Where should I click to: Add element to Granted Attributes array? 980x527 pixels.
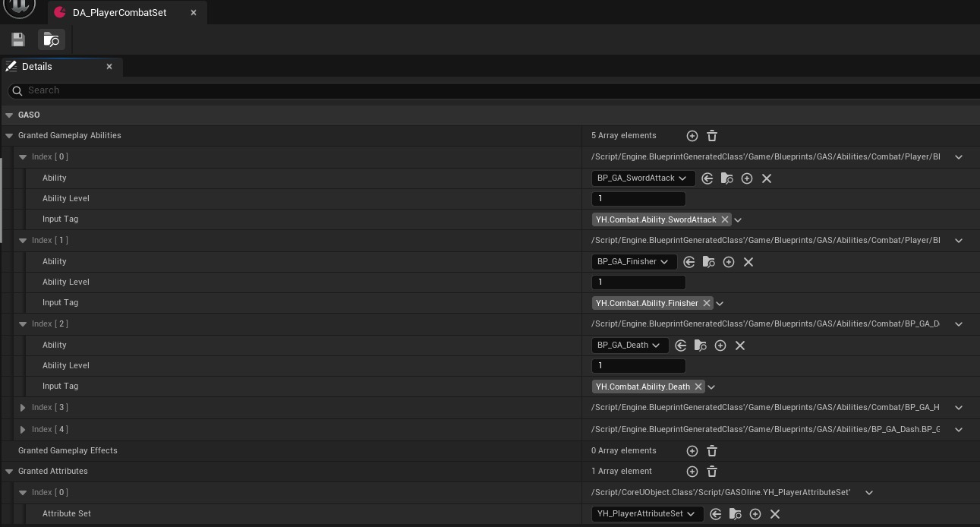(692, 472)
